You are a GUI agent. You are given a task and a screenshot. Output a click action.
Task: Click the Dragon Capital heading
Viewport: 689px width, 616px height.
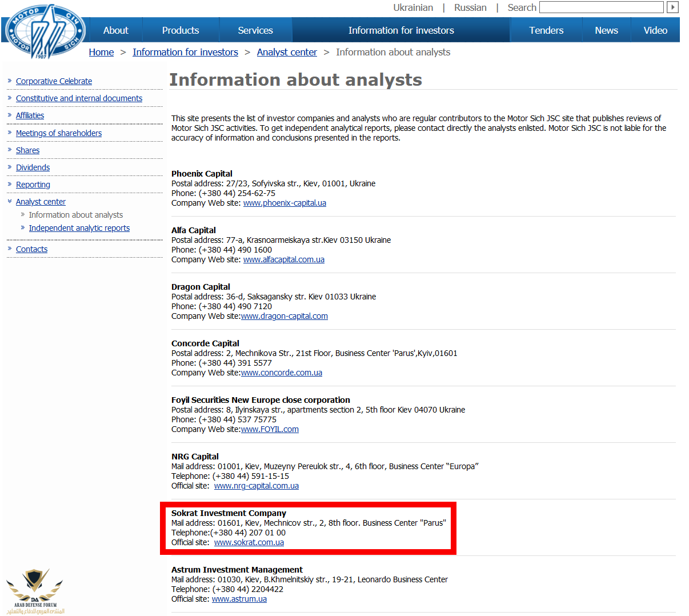click(x=201, y=287)
